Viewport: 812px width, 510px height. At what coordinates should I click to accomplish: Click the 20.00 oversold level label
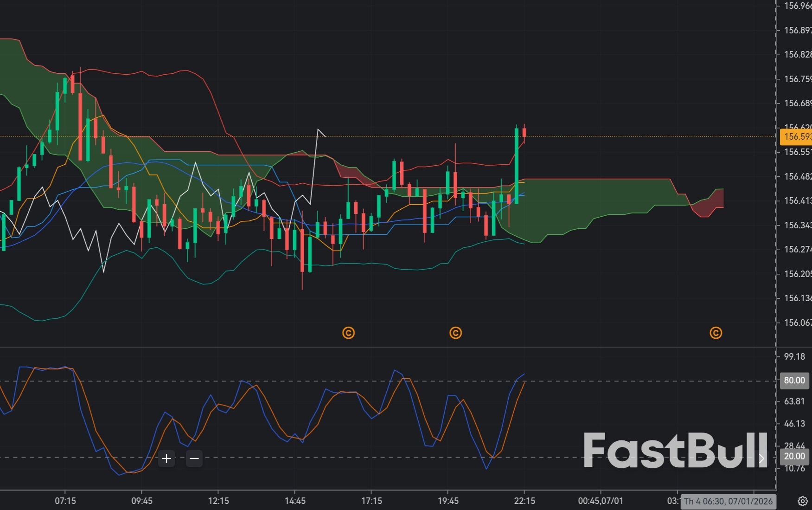click(794, 456)
